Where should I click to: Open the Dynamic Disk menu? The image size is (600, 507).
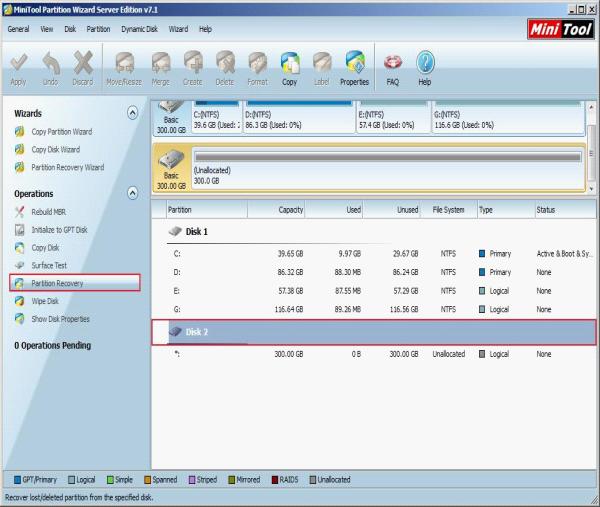(x=139, y=29)
